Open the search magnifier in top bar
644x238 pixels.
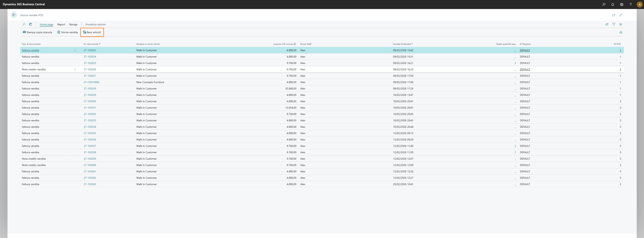(x=604, y=5)
